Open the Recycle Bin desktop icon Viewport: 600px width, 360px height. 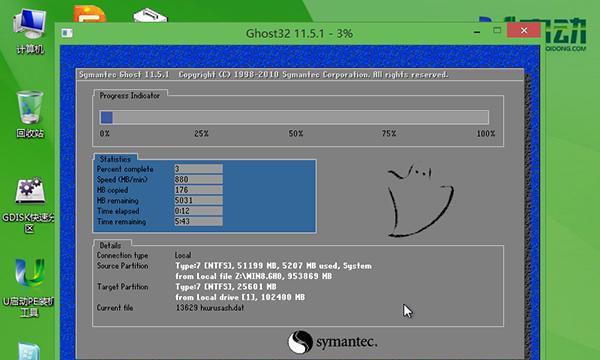(30, 114)
